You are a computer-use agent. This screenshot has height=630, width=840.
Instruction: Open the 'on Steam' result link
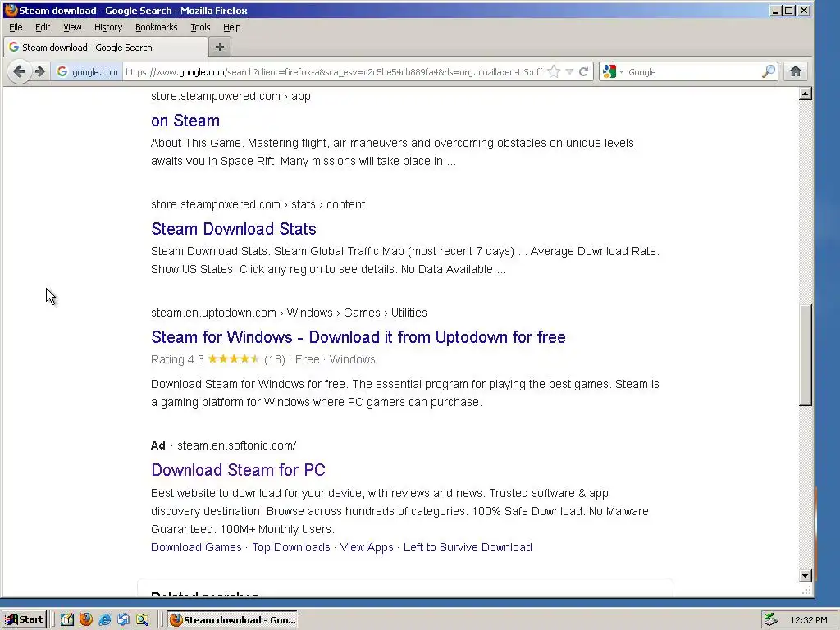point(185,121)
